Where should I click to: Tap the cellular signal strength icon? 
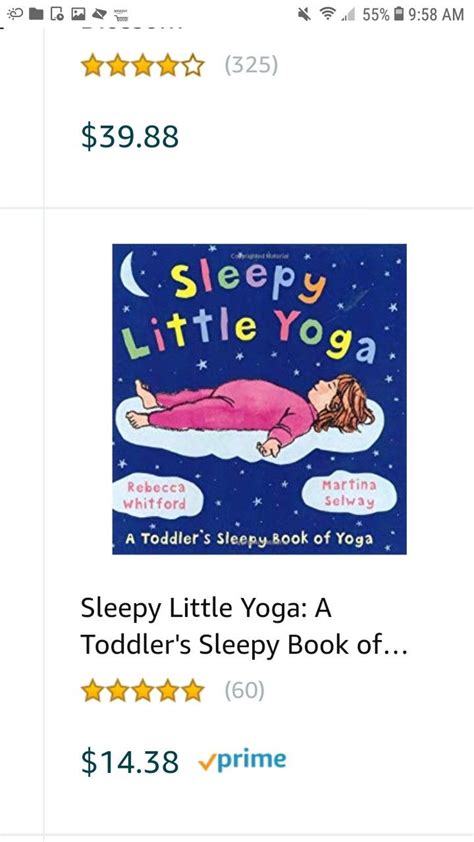coord(349,14)
